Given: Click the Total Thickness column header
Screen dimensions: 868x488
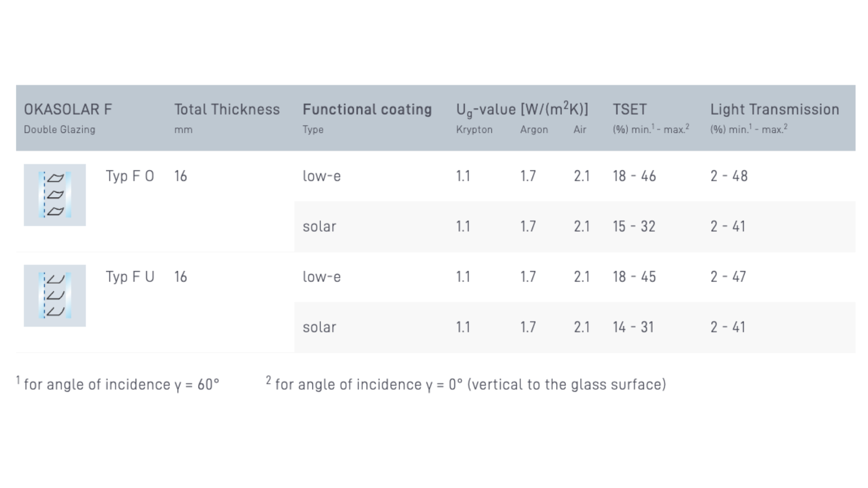Looking at the screenshot, I should (x=227, y=109).
